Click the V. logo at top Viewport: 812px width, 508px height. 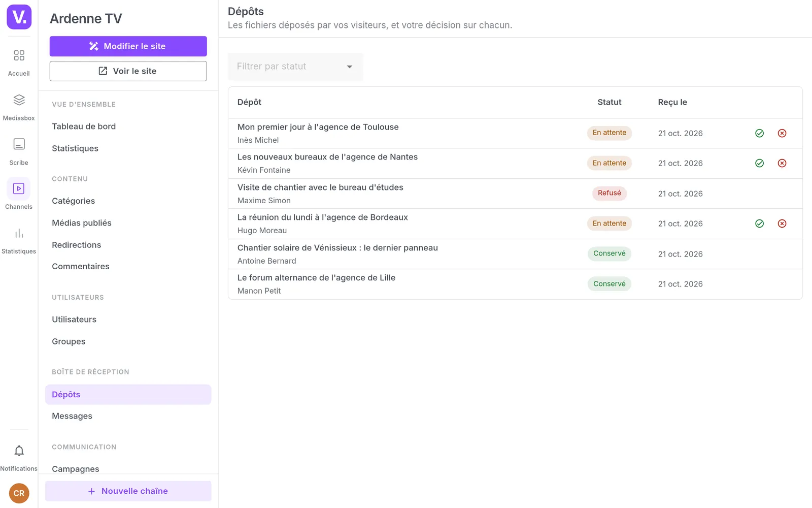(19, 17)
